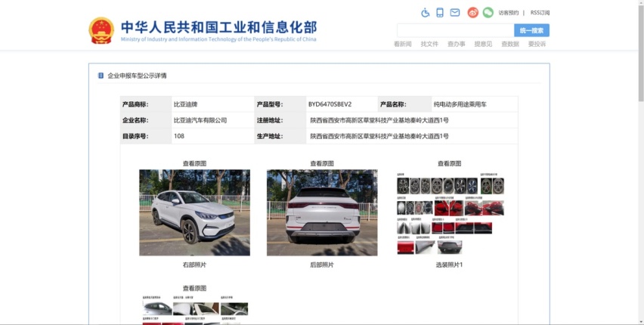Select the 查数据 menu item
Image resolution: width=644 pixels, height=325 pixels.
pyautogui.click(x=510, y=44)
